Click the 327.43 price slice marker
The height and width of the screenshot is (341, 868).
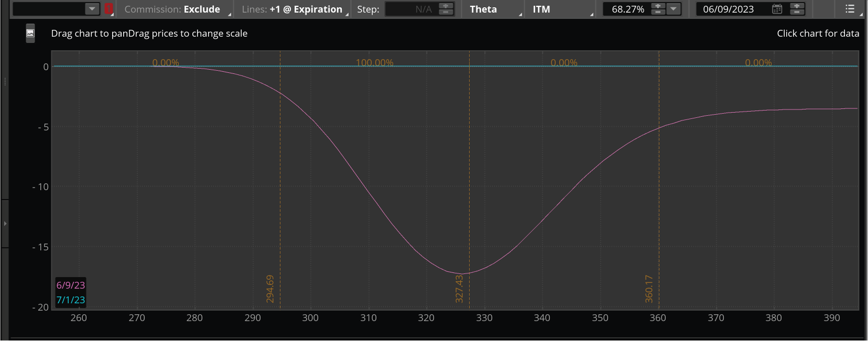pyautogui.click(x=459, y=289)
